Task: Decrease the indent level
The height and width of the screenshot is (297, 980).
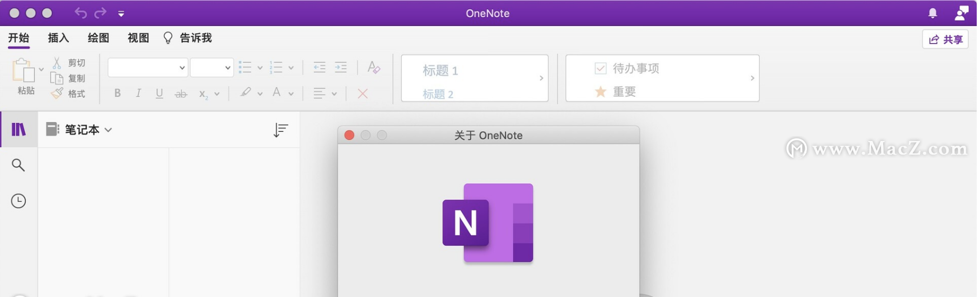Action: pyautogui.click(x=320, y=67)
